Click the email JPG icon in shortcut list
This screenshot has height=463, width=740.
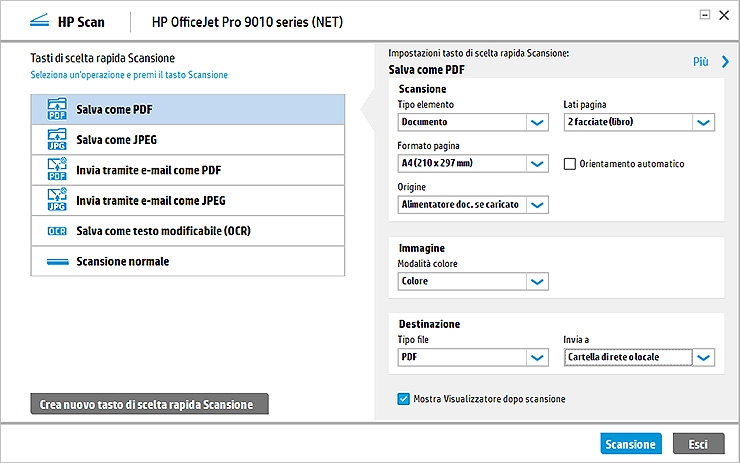[x=56, y=200]
